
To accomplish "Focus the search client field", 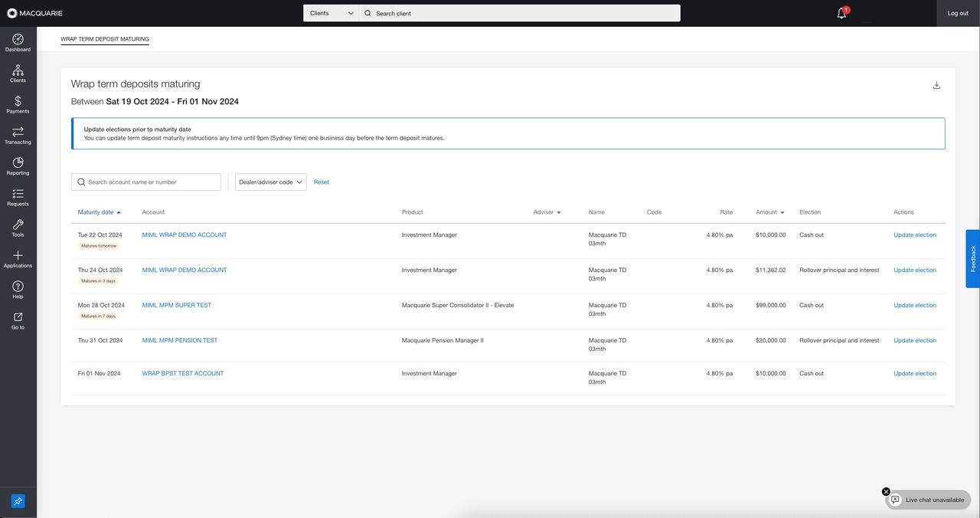I will [519, 13].
